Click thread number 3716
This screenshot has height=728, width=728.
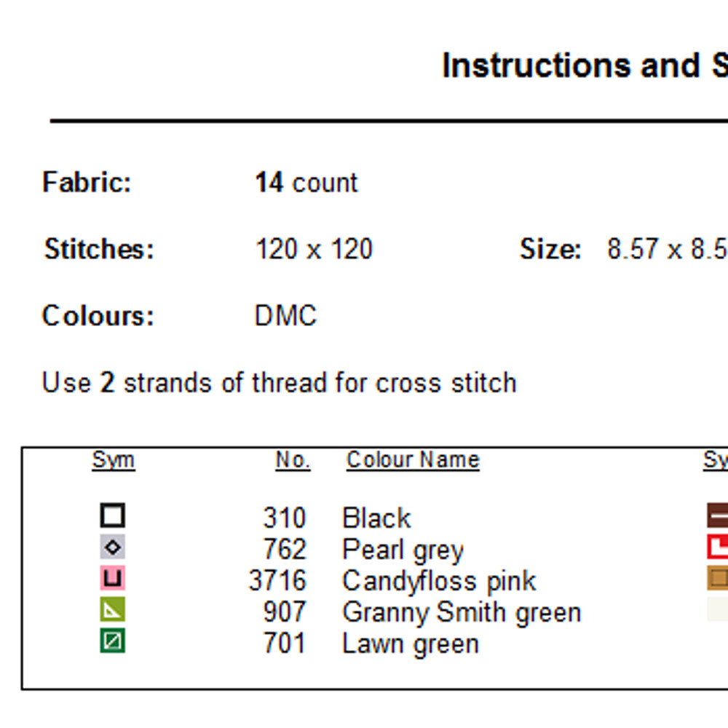click(277, 581)
